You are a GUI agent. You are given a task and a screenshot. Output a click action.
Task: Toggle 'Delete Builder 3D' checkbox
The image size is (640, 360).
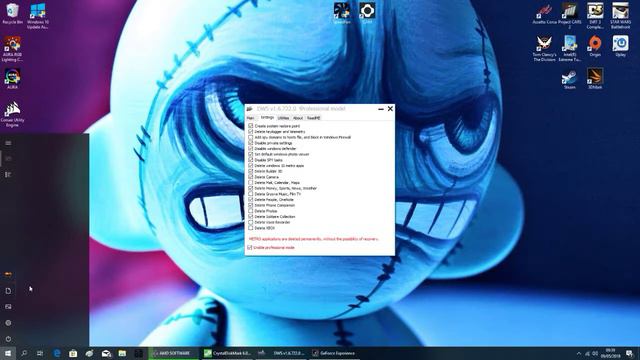pyautogui.click(x=251, y=171)
